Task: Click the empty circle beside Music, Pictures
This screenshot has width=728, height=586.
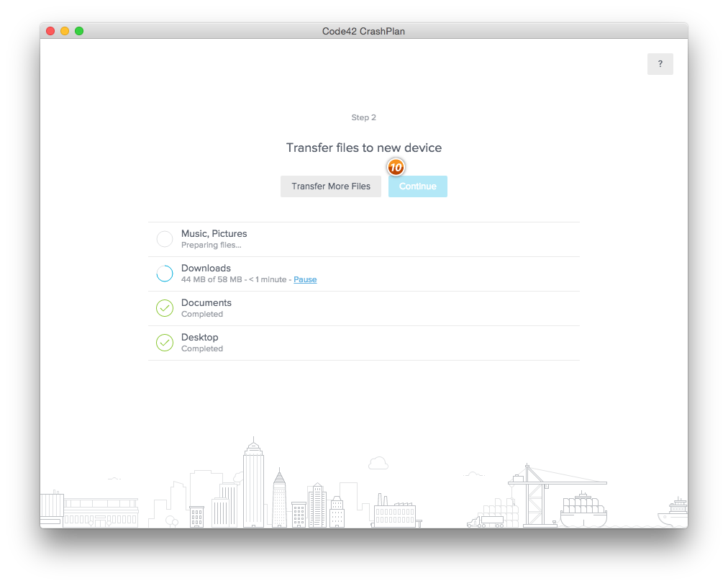Action: click(165, 239)
